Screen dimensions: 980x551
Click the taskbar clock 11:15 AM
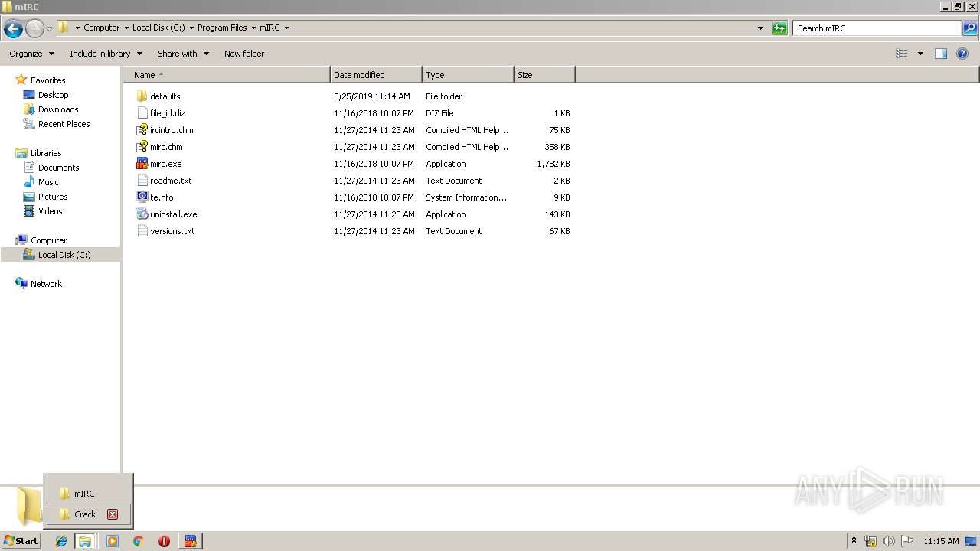941,541
